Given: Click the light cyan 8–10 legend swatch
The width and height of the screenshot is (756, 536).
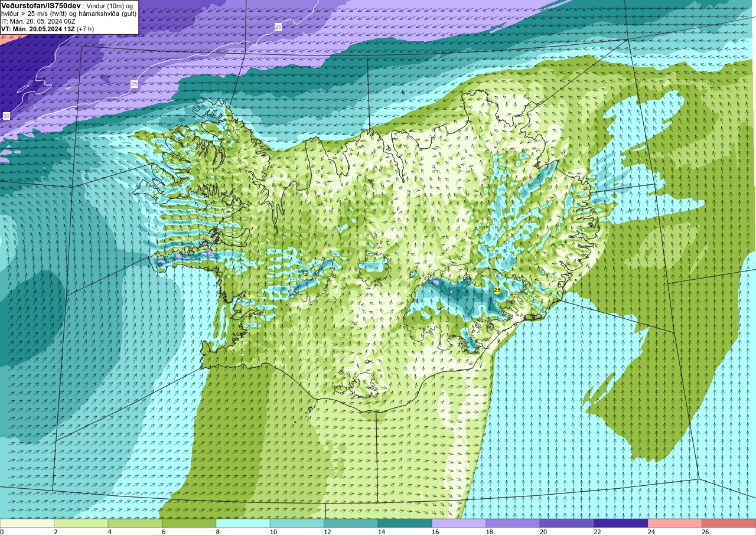Looking at the screenshot, I should (x=243, y=523).
